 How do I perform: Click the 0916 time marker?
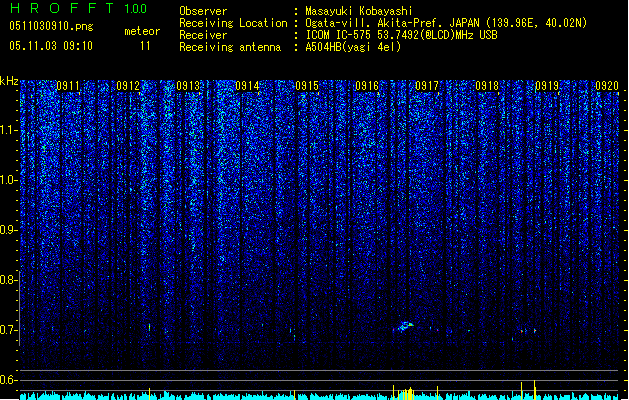tap(367, 86)
